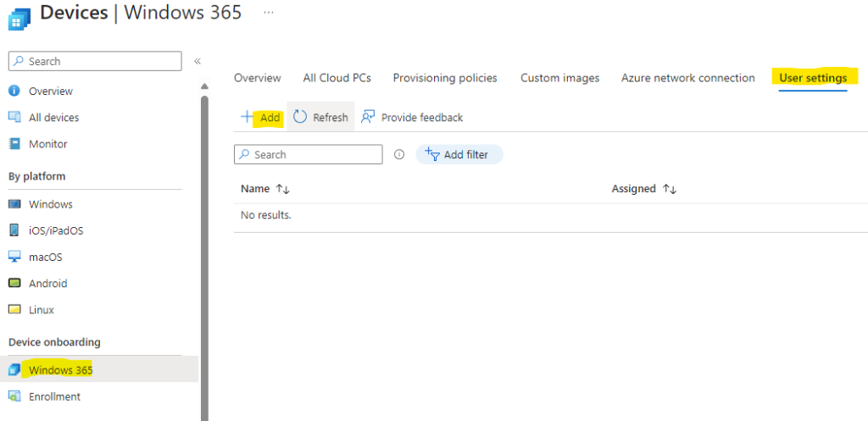The image size is (868, 421).
Task: Click the Devices blade icon in the header
Action: [19, 19]
